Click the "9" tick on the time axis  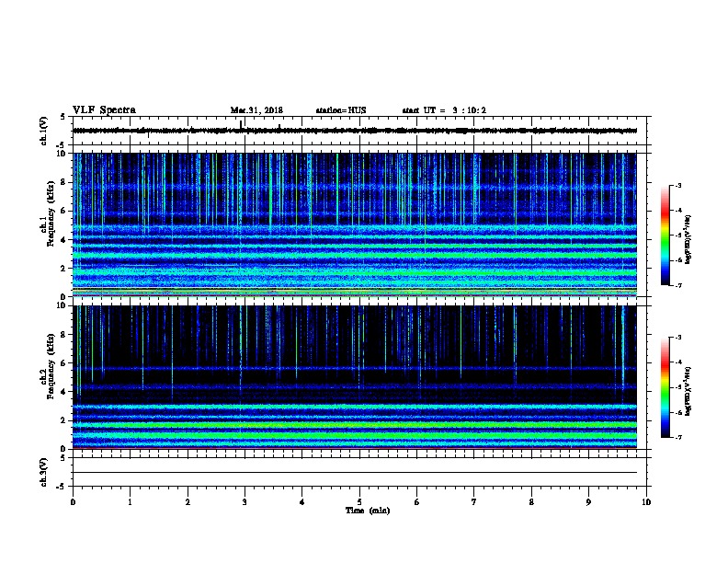pyautogui.click(x=588, y=502)
